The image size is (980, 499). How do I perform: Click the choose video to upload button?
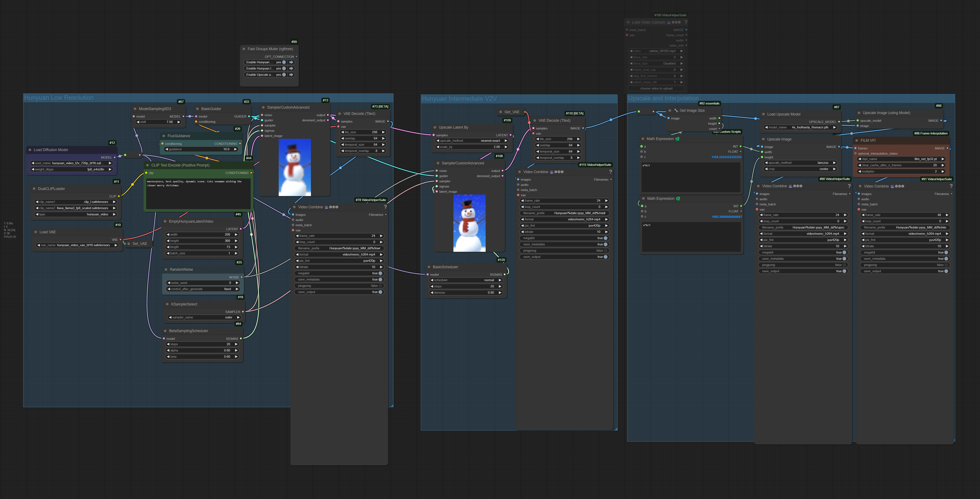(656, 88)
